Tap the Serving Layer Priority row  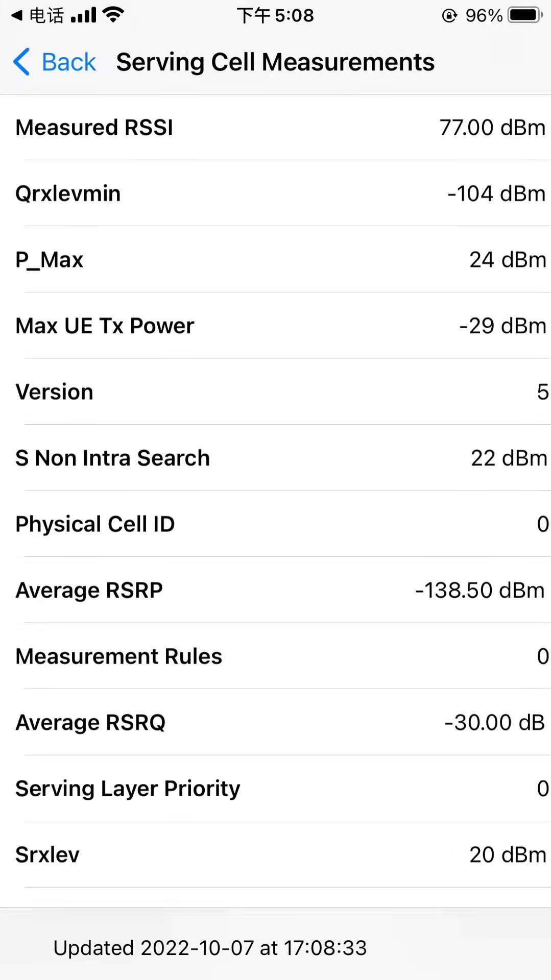(x=276, y=789)
